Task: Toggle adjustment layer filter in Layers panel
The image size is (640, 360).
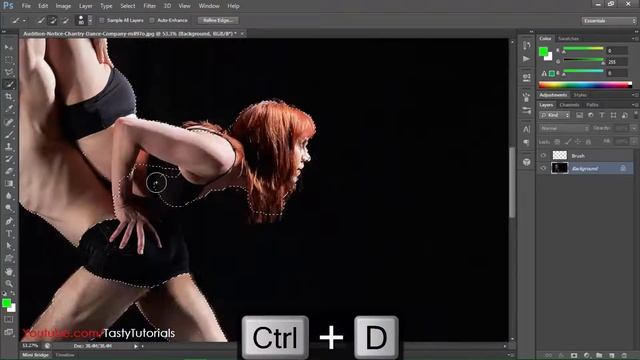Action: point(591,116)
